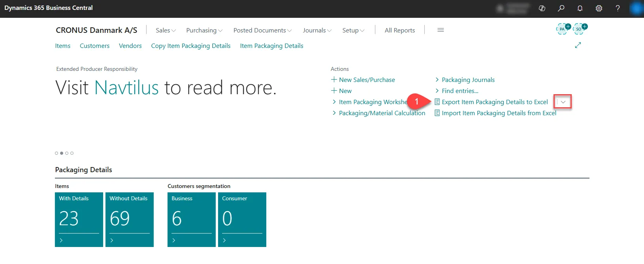The height and width of the screenshot is (264, 644).
Task: Select the third headline pager dot
Action: point(67,153)
